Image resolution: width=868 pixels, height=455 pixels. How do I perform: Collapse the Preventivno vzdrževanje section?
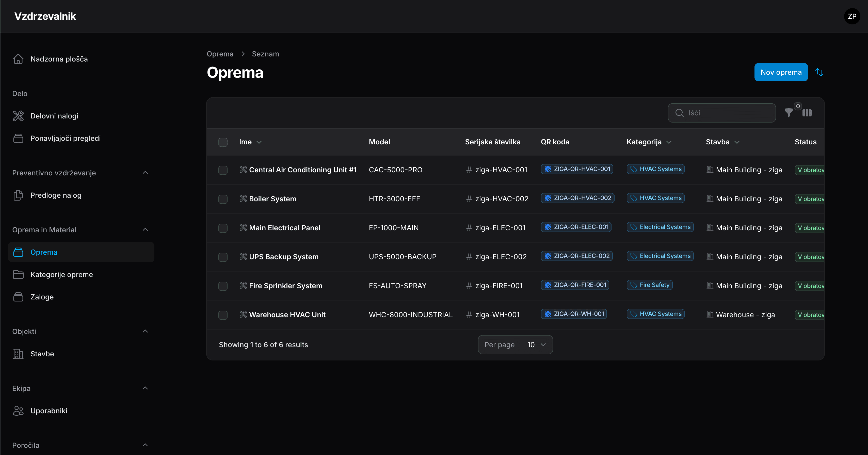tap(145, 173)
